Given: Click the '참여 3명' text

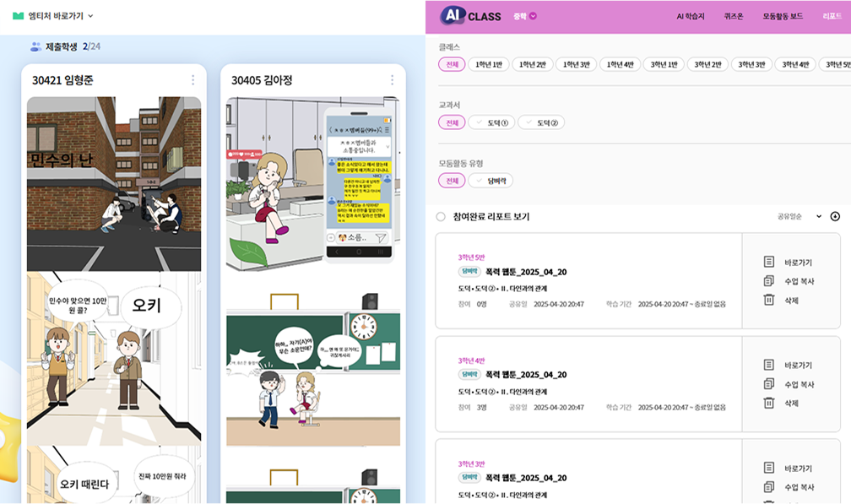Looking at the screenshot, I should [x=472, y=408].
